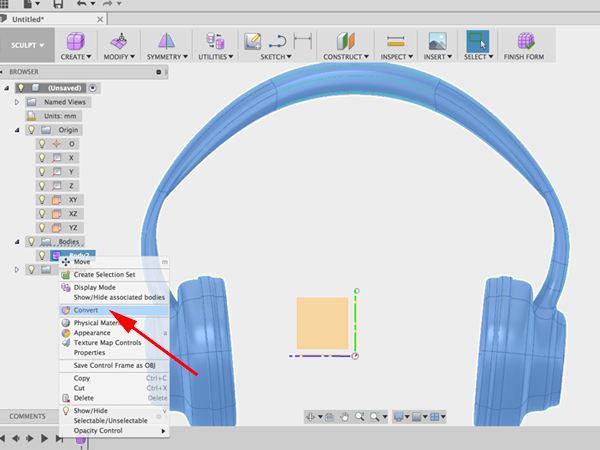Choose the sketch dimension tool icon
The image size is (600, 450).
(303, 41)
